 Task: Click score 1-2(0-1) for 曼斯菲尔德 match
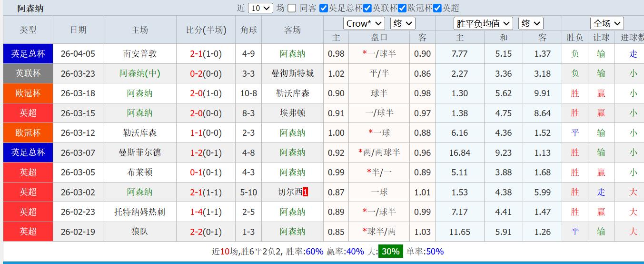point(206,152)
